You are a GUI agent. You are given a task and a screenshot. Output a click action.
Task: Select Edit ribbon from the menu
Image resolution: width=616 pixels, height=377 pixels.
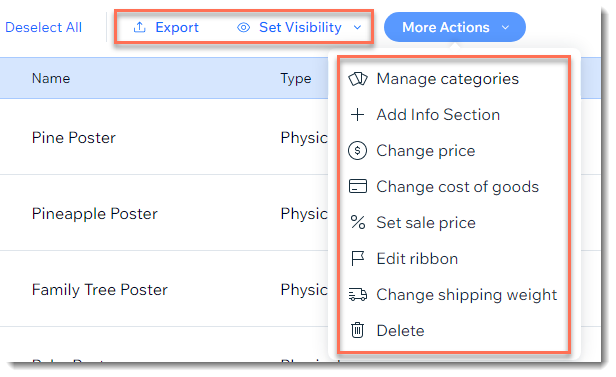point(454,259)
